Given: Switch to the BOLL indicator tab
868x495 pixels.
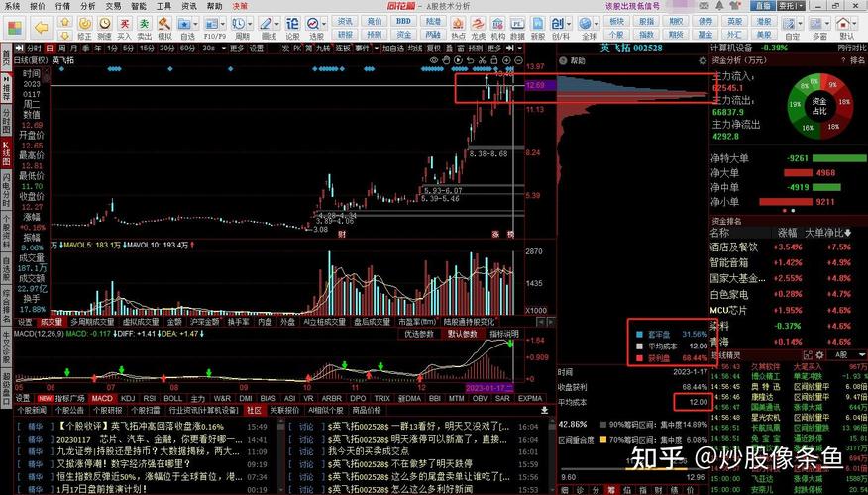Looking at the screenshot, I should point(172,398).
